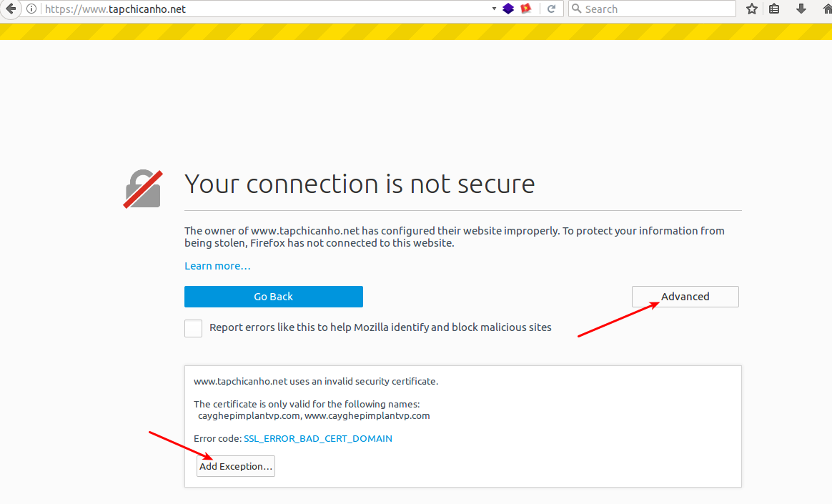
Task: Bookmark this page with the star
Action: 751,9
